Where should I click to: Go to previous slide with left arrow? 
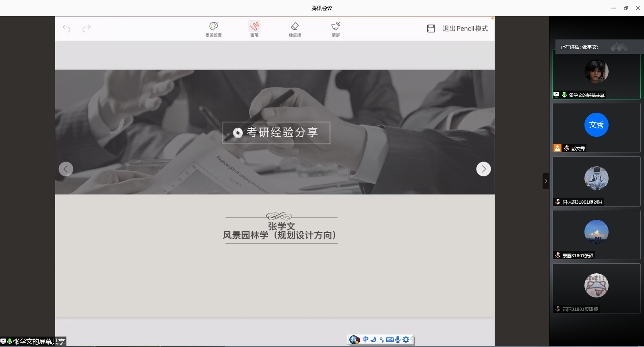[66, 169]
